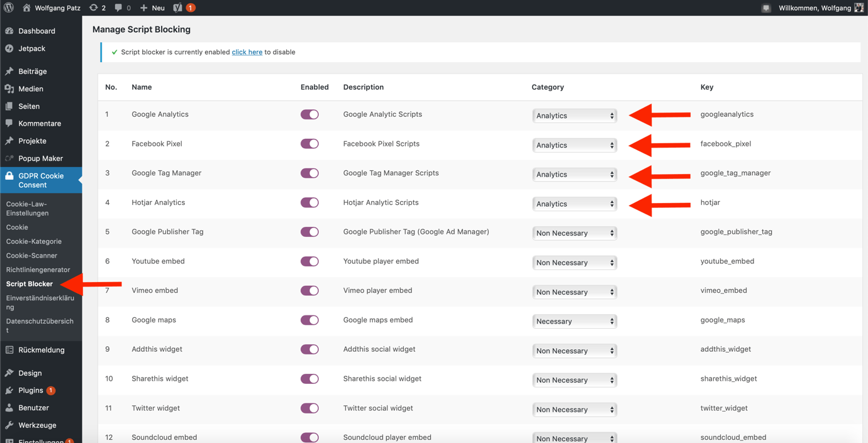
Task: Click the Benutzer person icon
Action: coord(9,408)
